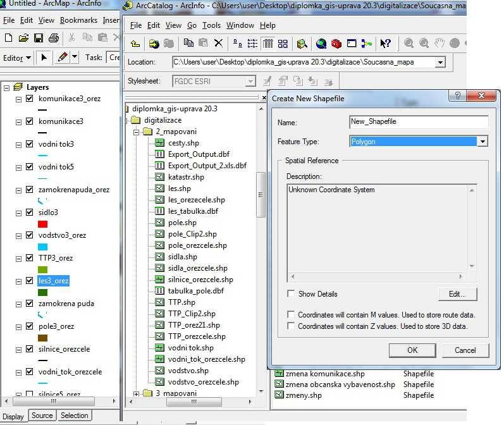Open the Location path dropdown
504x425 pixels.
440,62
